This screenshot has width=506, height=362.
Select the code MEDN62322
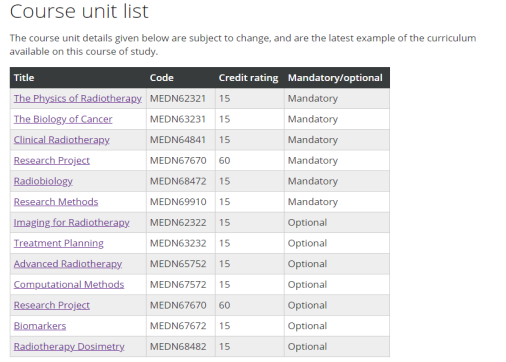pos(178,223)
